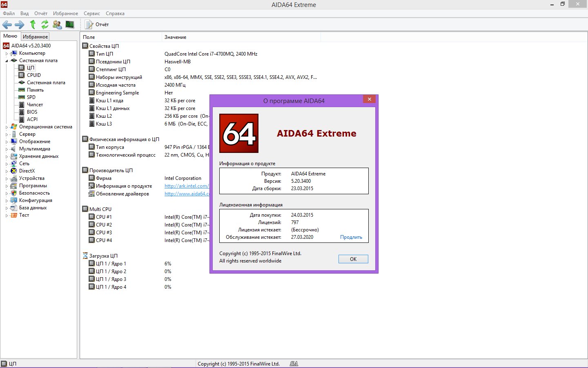This screenshot has width=588, height=368.
Task: Expand the Компьютер tree node
Action: (7, 54)
